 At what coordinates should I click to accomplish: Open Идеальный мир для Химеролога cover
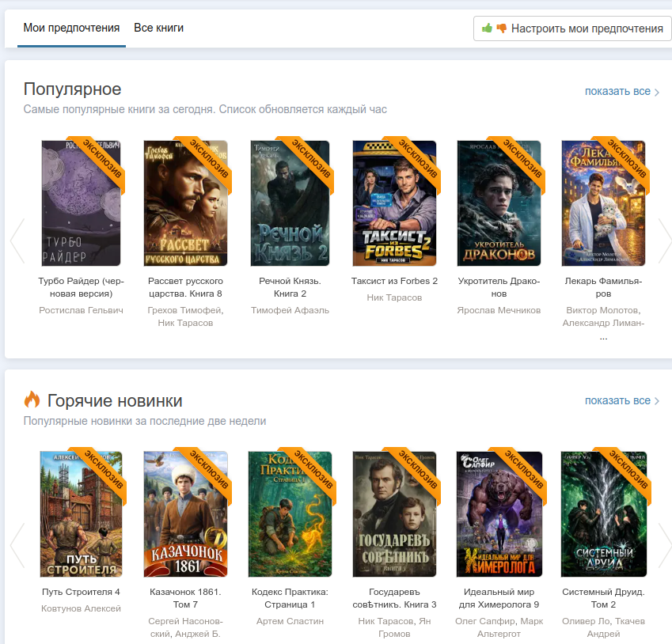499,513
